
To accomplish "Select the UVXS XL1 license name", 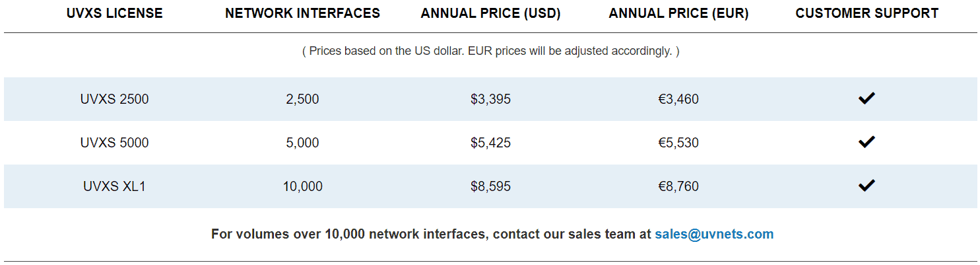I will click(x=115, y=186).
